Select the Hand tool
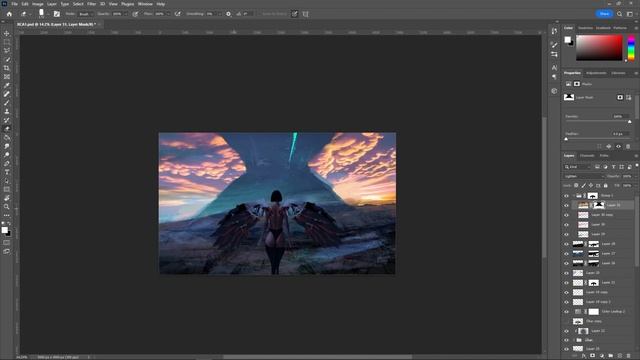Viewport: 640px width, 360px height. pyautogui.click(x=7, y=198)
